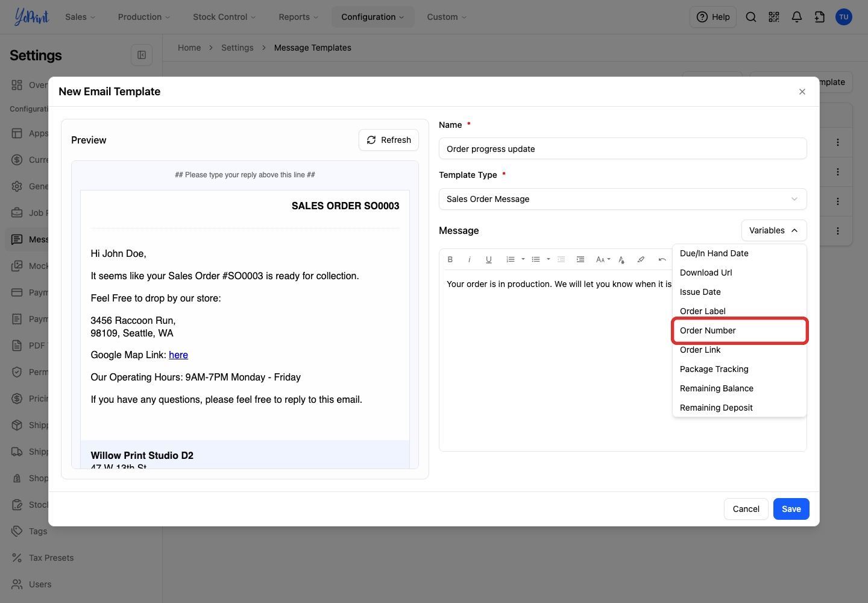Screen dimensions: 868x603
Task: Collapse the Variables dropdown
Action: (x=774, y=230)
